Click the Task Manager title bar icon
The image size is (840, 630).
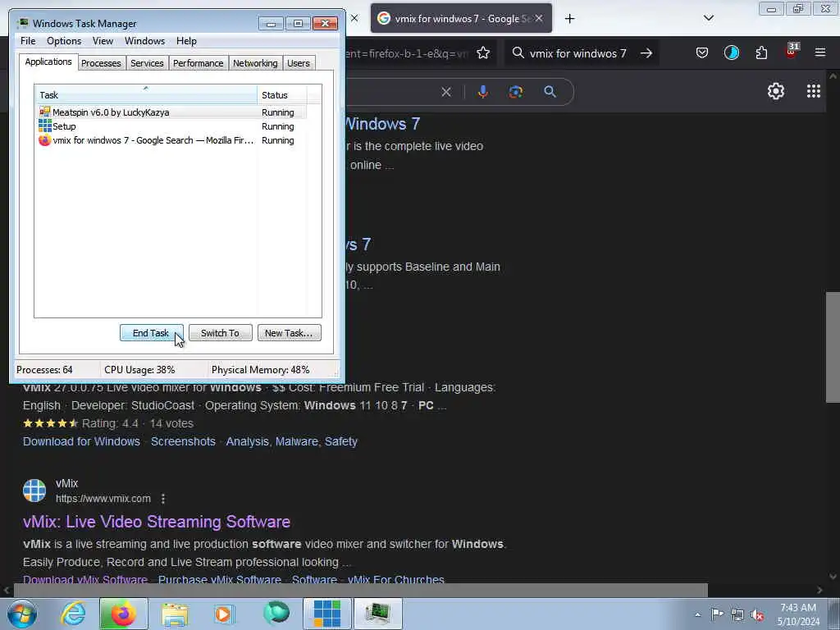(x=22, y=23)
